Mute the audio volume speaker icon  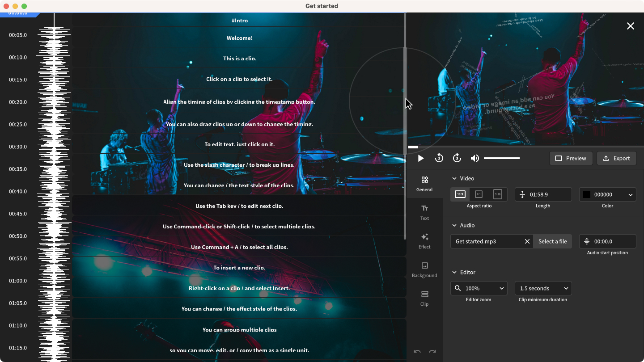click(475, 158)
